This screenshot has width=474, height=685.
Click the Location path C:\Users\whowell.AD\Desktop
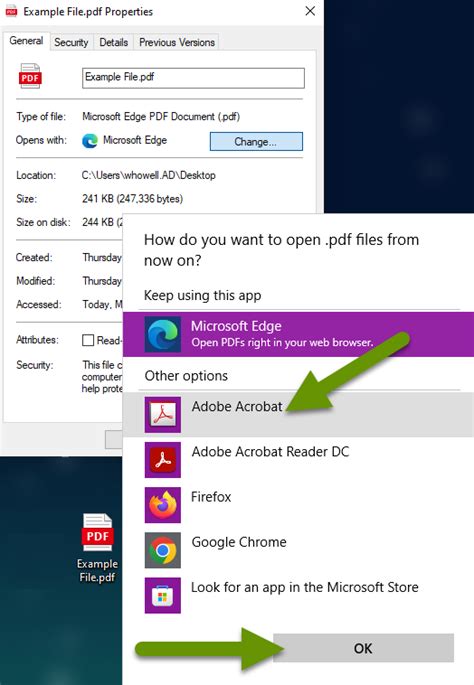pos(149,175)
